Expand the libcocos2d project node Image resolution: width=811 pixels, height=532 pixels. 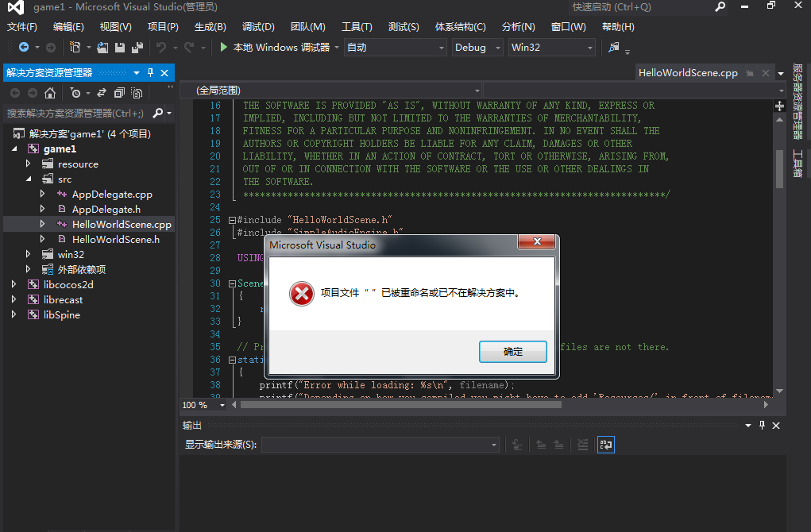pos(14,284)
